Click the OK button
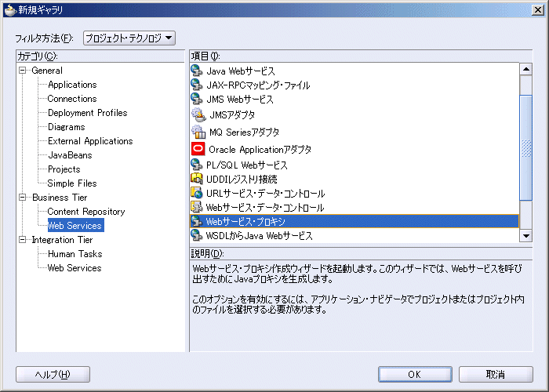The image size is (549, 392). click(415, 374)
